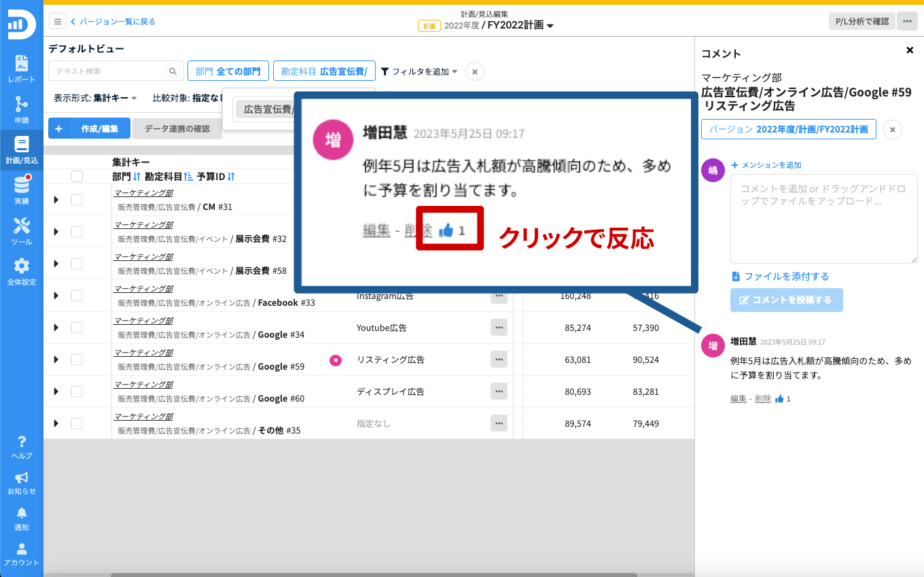Expand the Google #59 row

[x=56, y=360]
